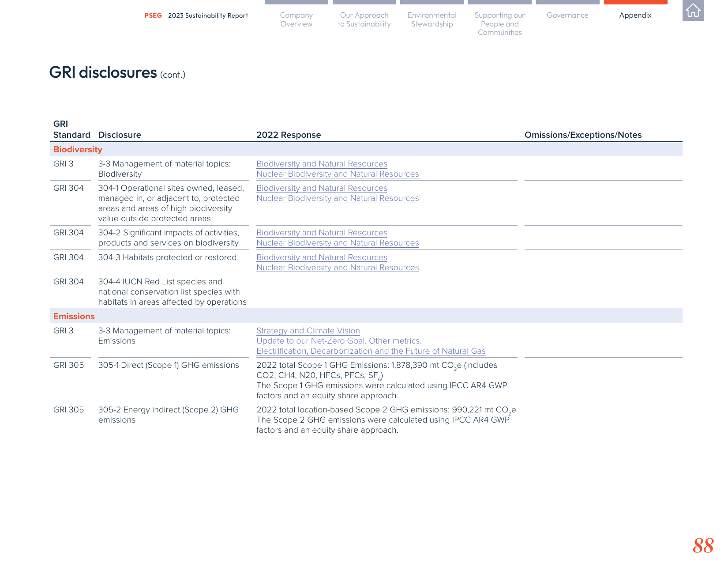The height and width of the screenshot is (563, 728).
Task: Click the '304-4 IUCN Red List species' disclosure text
Action: click(x=172, y=292)
